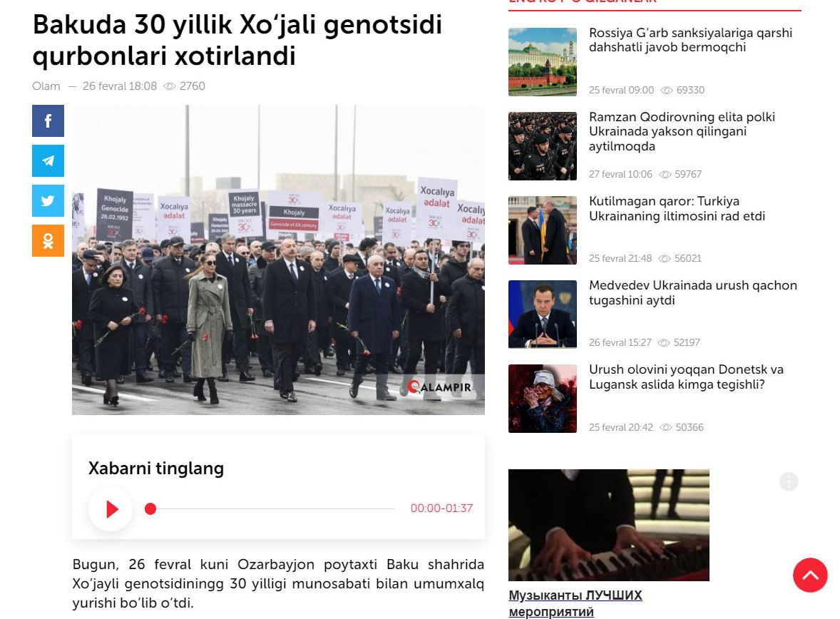
Task: Open Kutilmagan qaror Turkiya article
Action: coord(677,209)
